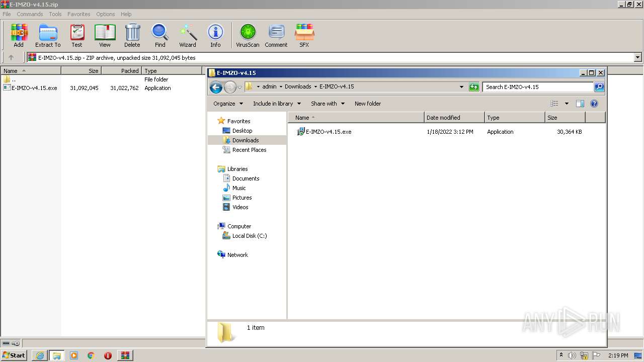644x362 pixels.
Task: Open the Options menu
Action: (x=106, y=14)
